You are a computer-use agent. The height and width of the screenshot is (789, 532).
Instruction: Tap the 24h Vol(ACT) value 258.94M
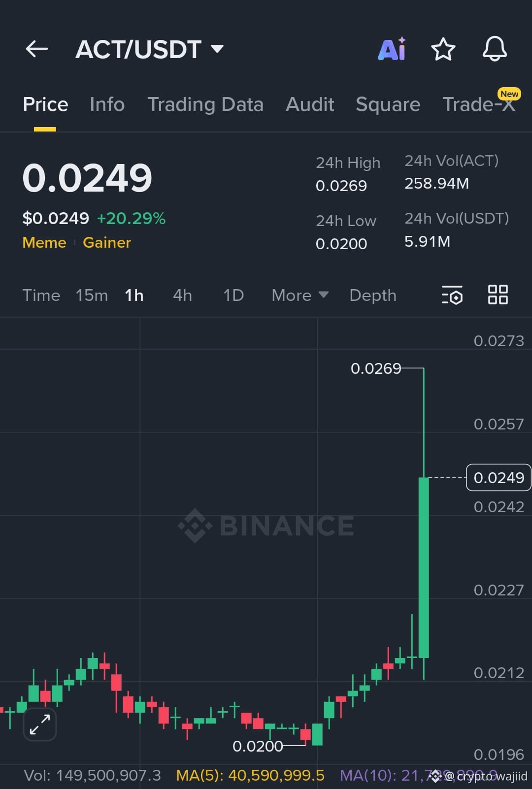pyautogui.click(x=437, y=183)
